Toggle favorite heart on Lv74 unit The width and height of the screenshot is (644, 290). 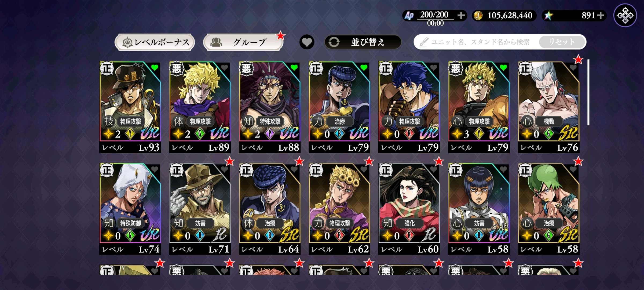(x=155, y=169)
